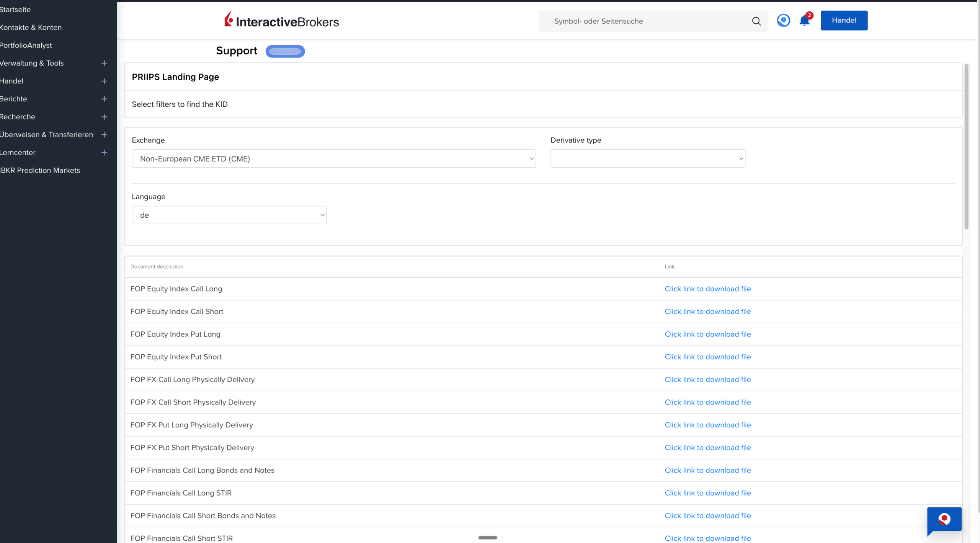
Task: Open the notifications bell icon
Action: pyautogui.click(x=805, y=20)
